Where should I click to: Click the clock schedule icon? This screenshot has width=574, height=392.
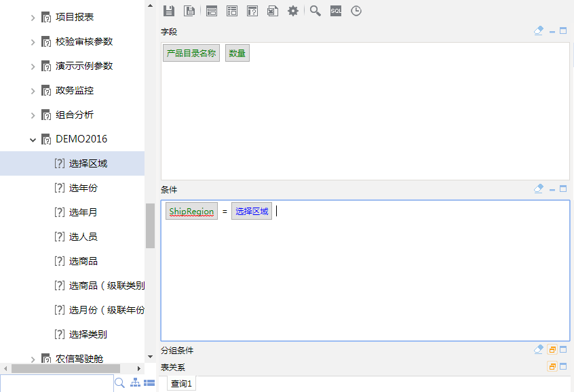point(356,11)
